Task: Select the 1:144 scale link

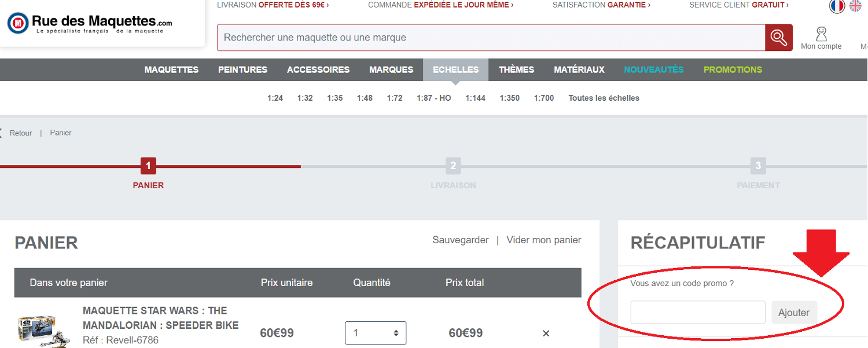Action: 476,98
